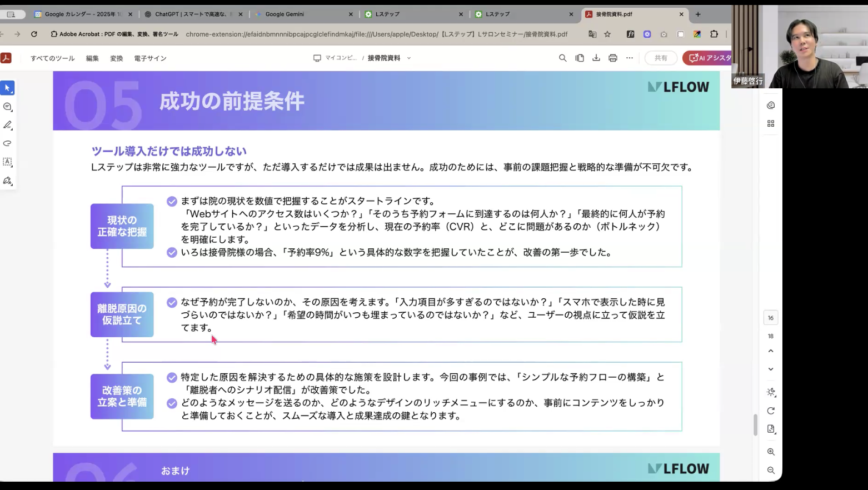Open the fill and sign pen tool
Viewport: 868px width, 490px height.
(x=8, y=181)
